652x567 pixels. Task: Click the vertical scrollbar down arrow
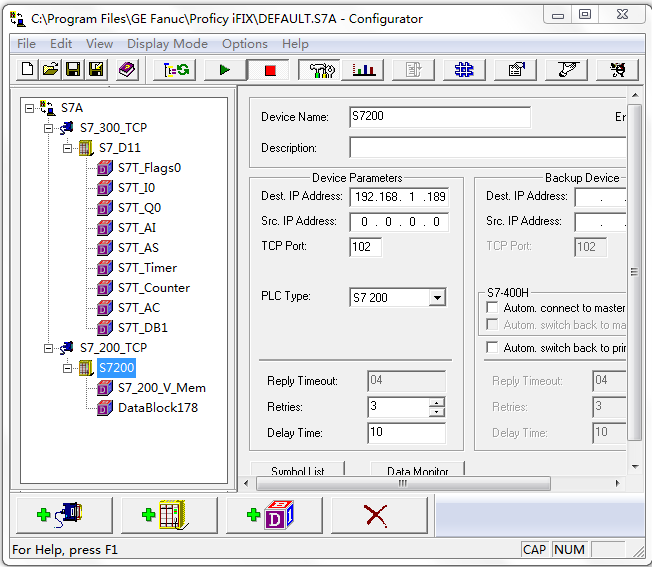635,467
